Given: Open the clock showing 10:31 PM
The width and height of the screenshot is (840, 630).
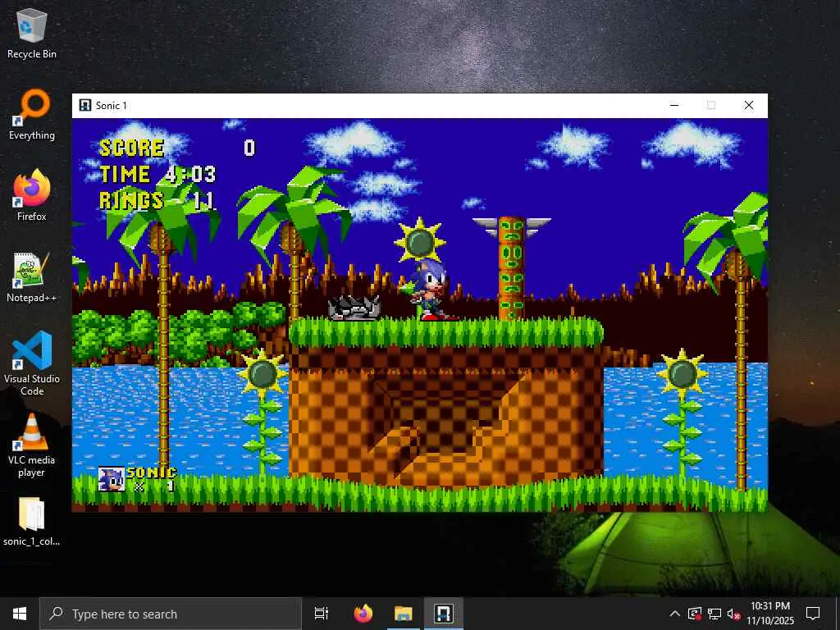Looking at the screenshot, I should [x=769, y=614].
